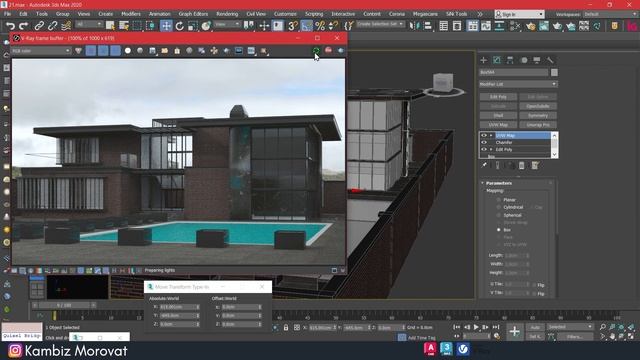The image size is (640, 360).
Task: Click the save image icon in V-Ray frame buffer
Action: (152, 51)
